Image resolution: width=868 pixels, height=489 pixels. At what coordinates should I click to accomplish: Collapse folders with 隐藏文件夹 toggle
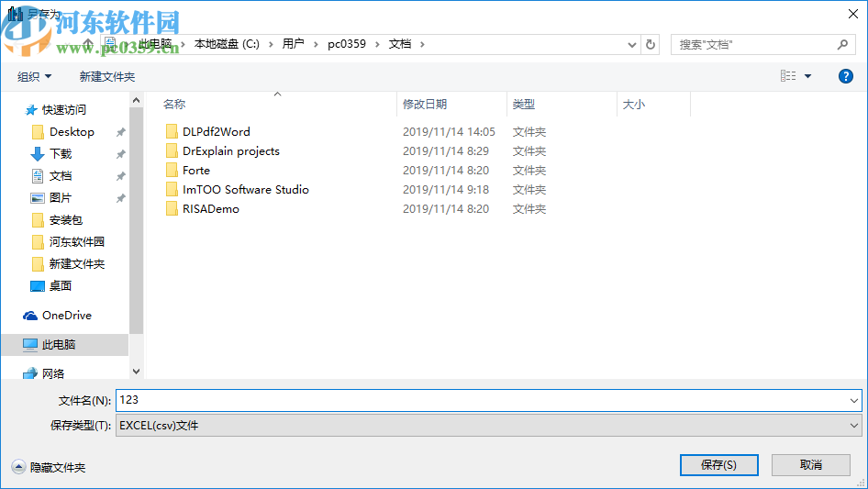[18, 467]
